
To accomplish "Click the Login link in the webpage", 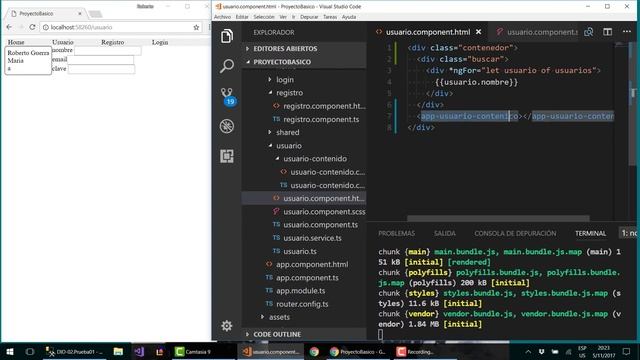I will tap(160, 42).
